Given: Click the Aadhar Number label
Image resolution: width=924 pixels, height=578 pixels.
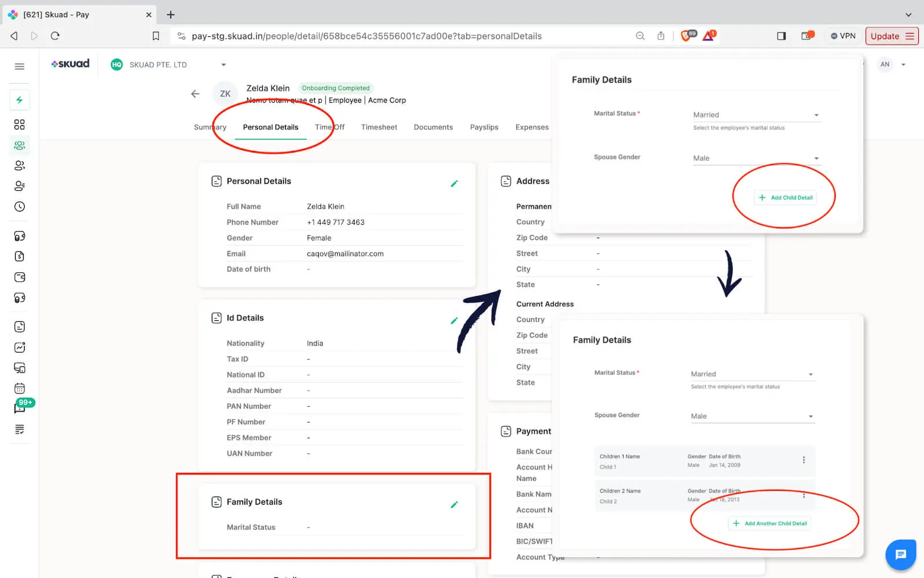Looking at the screenshot, I should [254, 391].
